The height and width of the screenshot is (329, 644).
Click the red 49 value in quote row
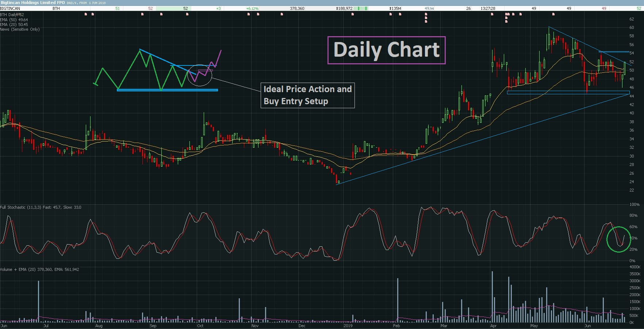click(x=604, y=8)
